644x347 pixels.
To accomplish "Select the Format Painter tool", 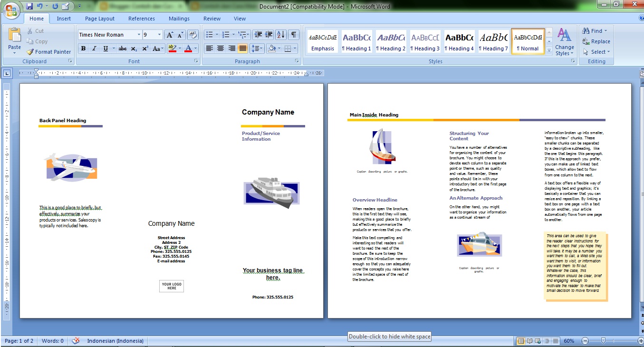I will coord(48,52).
